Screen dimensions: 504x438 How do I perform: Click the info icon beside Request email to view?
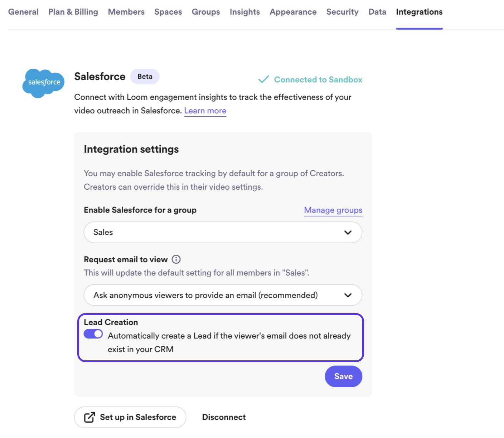176,259
